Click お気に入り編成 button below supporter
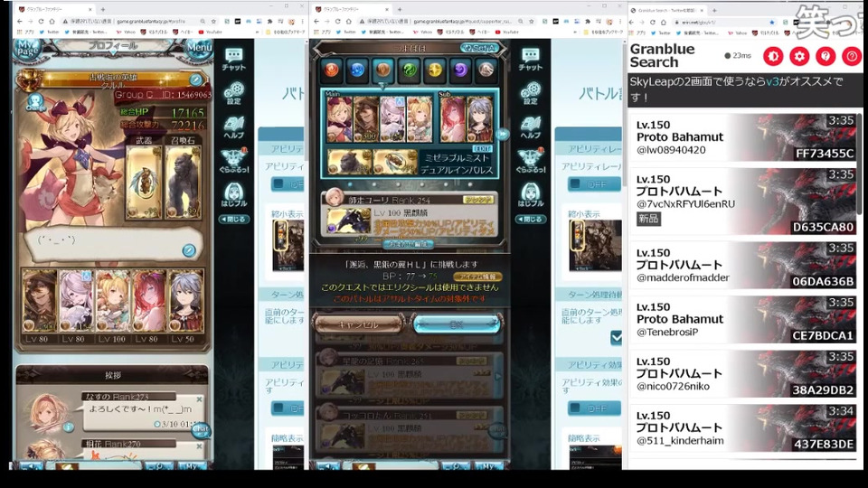 (409, 243)
